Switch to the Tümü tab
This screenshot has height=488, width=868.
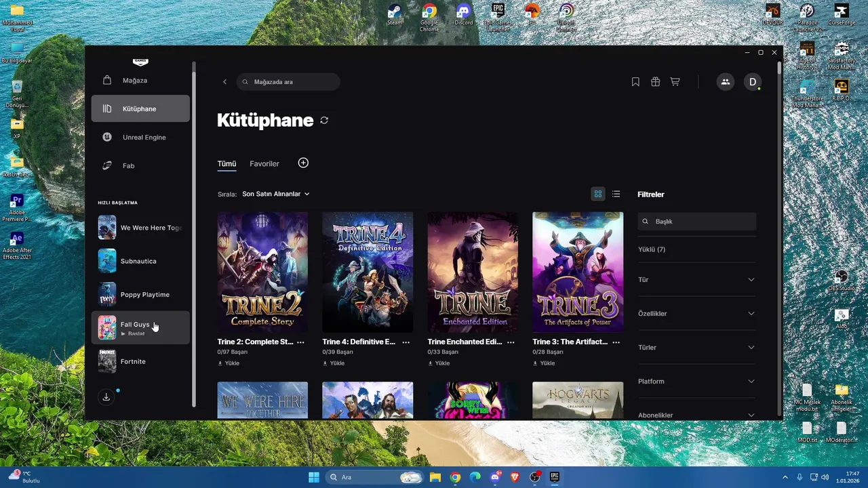(x=226, y=163)
